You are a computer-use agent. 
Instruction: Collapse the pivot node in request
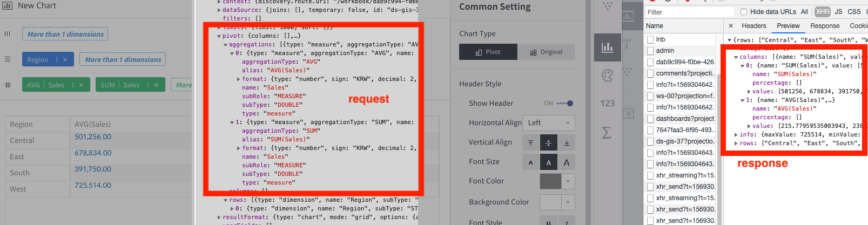click(219, 36)
